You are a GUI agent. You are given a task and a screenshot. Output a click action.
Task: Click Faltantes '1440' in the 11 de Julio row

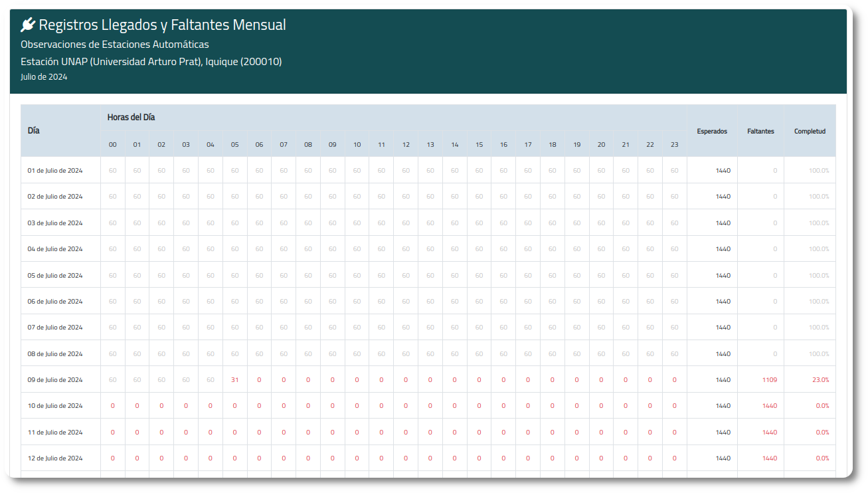770,433
